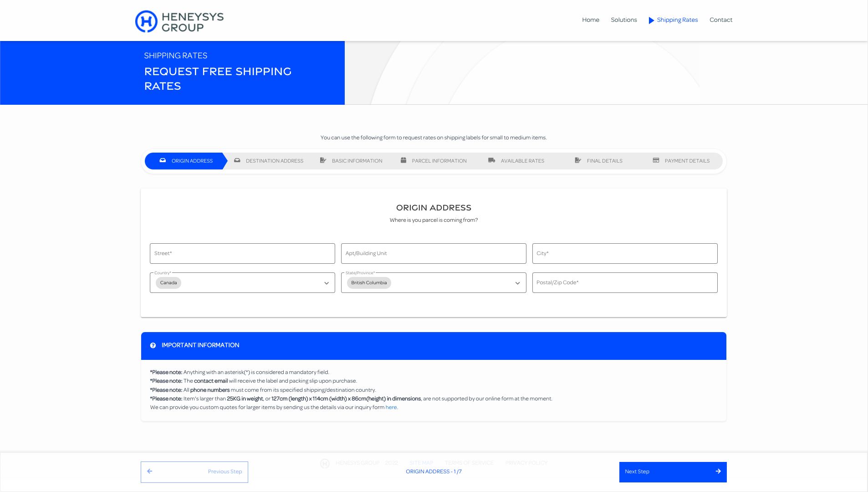Screen dimensions: 868x492
Task: Focus the City input field
Action: coord(625,253)
